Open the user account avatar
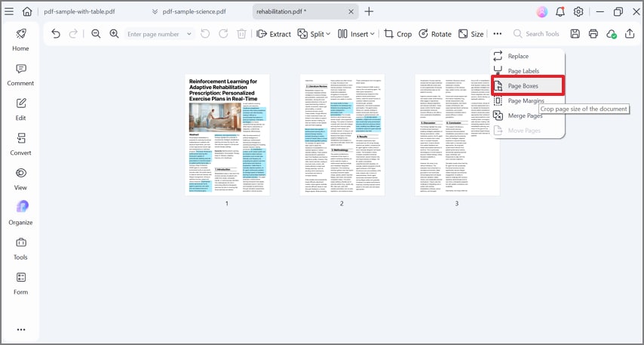 tap(542, 11)
